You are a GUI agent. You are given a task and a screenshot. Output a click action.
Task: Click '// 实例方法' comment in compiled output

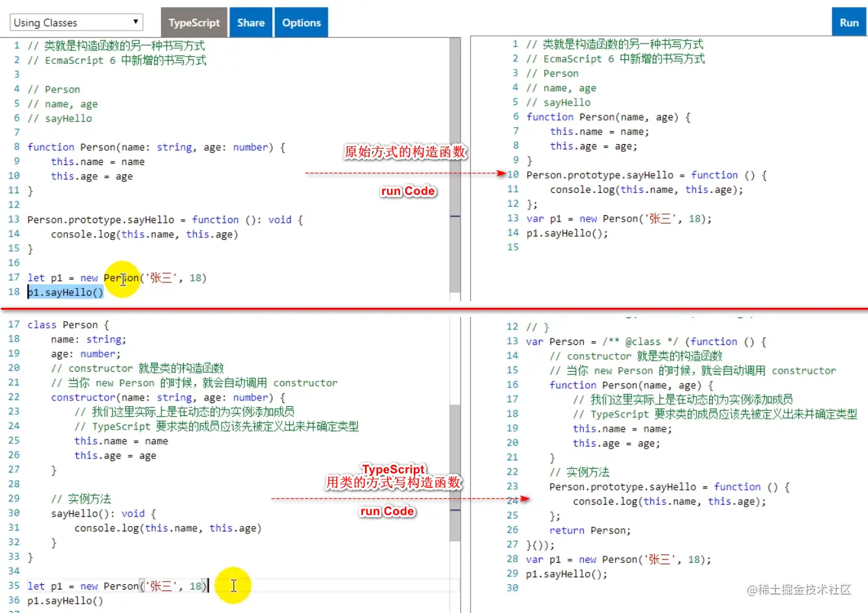coord(579,472)
